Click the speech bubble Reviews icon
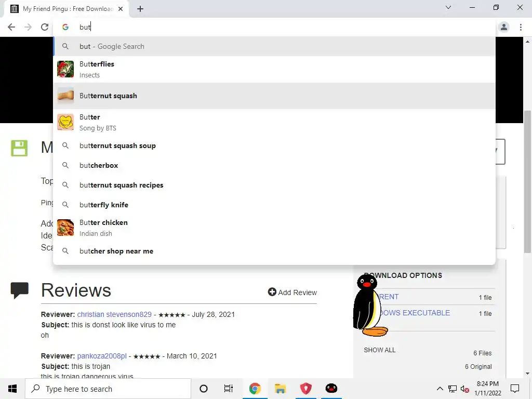The image size is (532, 399). [20, 290]
